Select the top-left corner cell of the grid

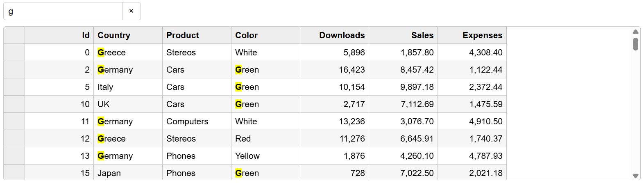14,35
